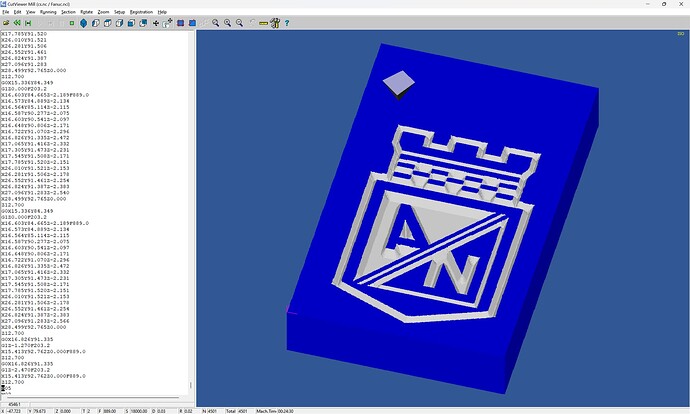Open the Zoom menu
The height and width of the screenshot is (414, 690).
pyautogui.click(x=103, y=12)
